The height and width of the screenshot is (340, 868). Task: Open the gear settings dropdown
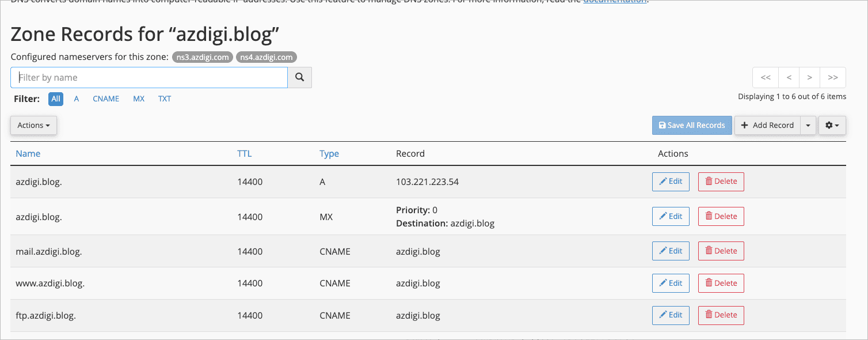coord(832,125)
